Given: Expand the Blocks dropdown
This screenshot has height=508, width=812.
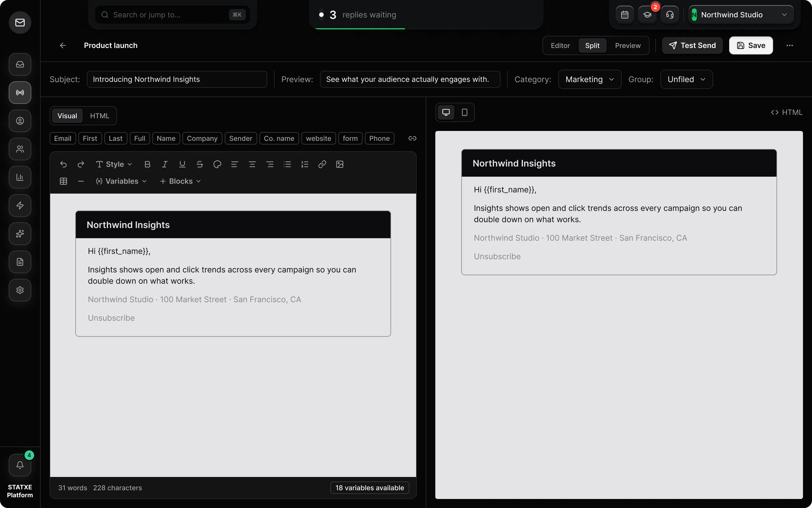Looking at the screenshot, I should [x=180, y=181].
